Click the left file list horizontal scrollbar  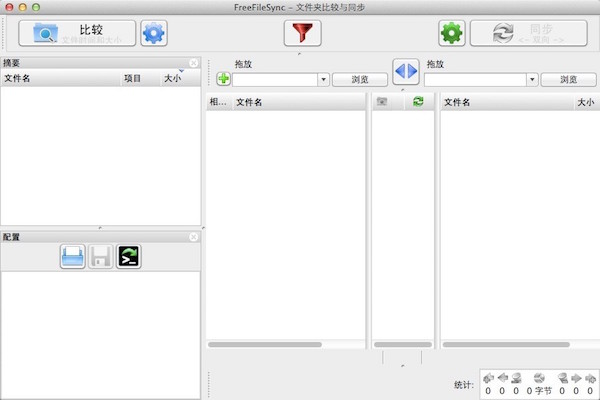(265, 344)
